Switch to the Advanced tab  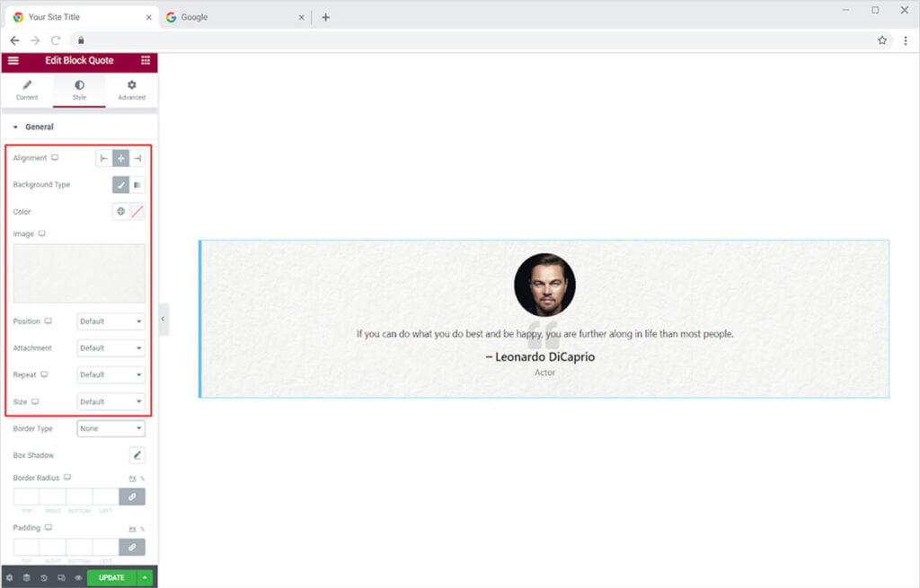[x=131, y=90]
